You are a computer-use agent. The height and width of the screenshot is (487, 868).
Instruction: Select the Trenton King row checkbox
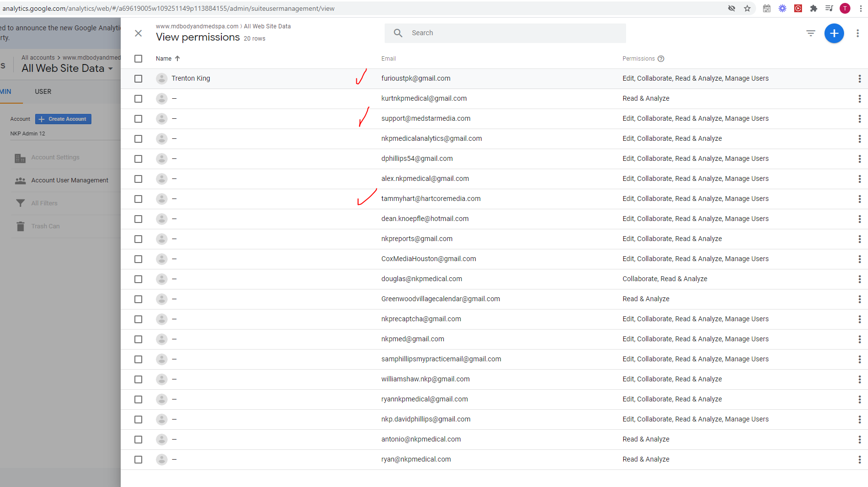coord(138,79)
